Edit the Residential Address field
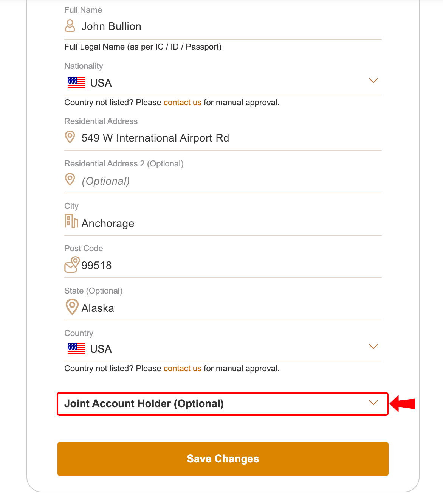 pos(227,138)
